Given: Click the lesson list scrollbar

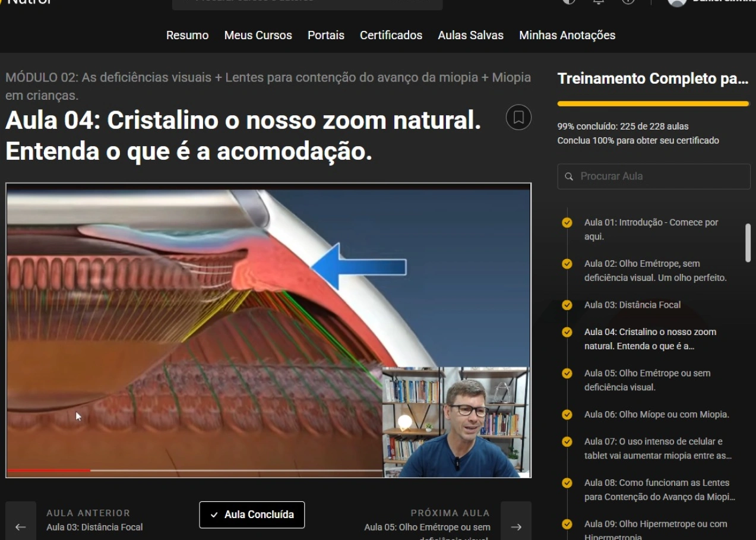Looking at the screenshot, I should click(x=748, y=242).
